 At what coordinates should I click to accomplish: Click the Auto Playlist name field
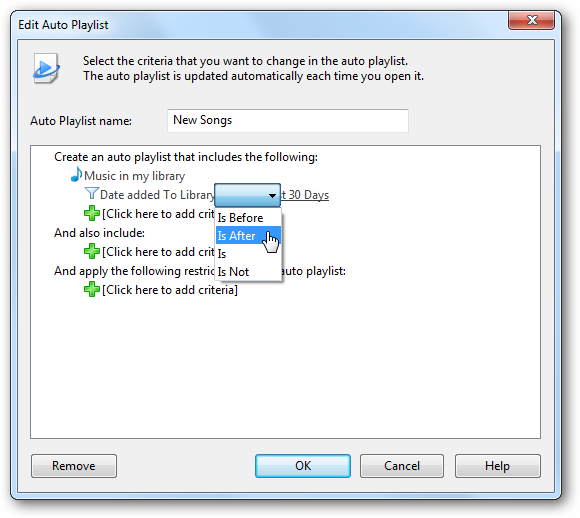point(288,121)
